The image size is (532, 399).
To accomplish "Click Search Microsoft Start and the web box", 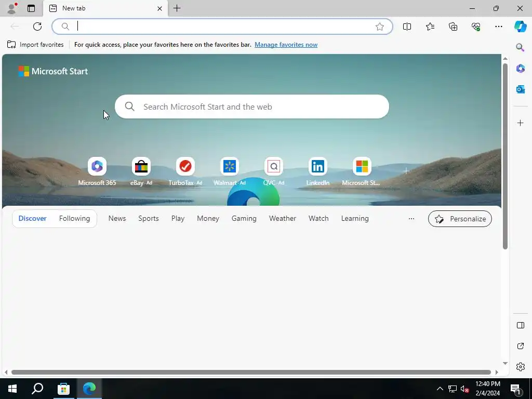I will pyautogui.click(x=252, y=107).
